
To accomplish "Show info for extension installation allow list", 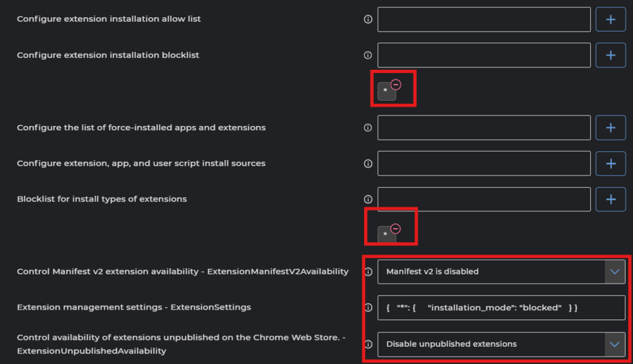I will tap(368, 20).
